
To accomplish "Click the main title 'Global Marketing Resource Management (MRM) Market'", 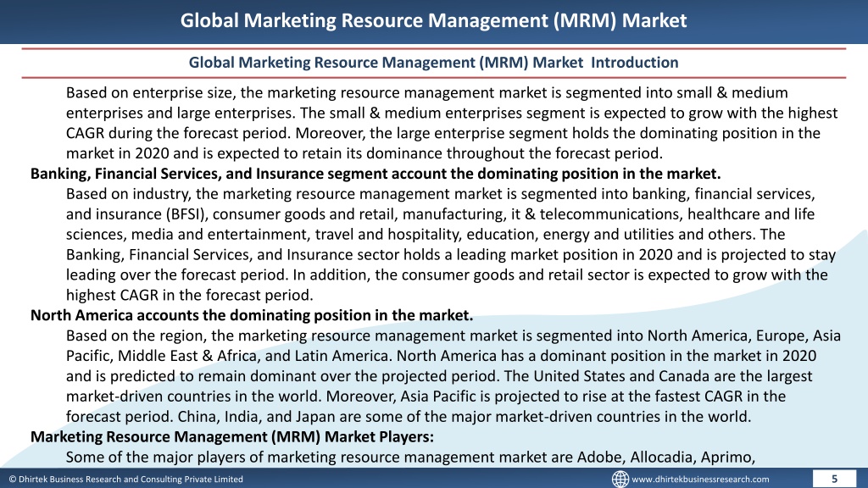I will point(433,20).
